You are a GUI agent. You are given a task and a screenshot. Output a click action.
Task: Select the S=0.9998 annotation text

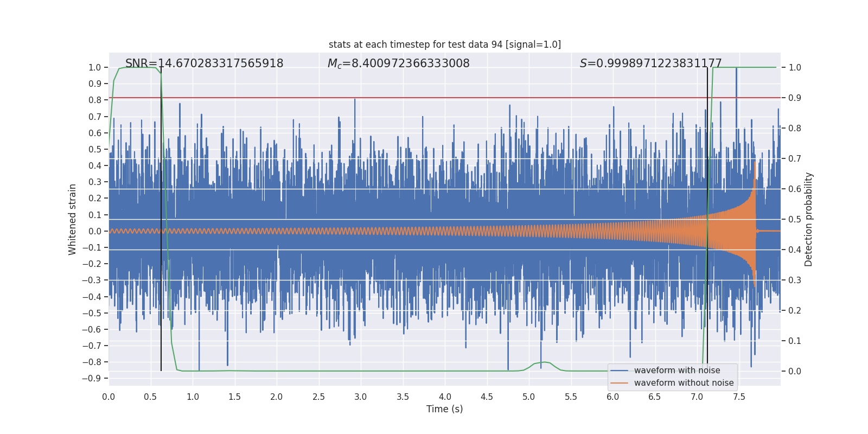(650, 63)
